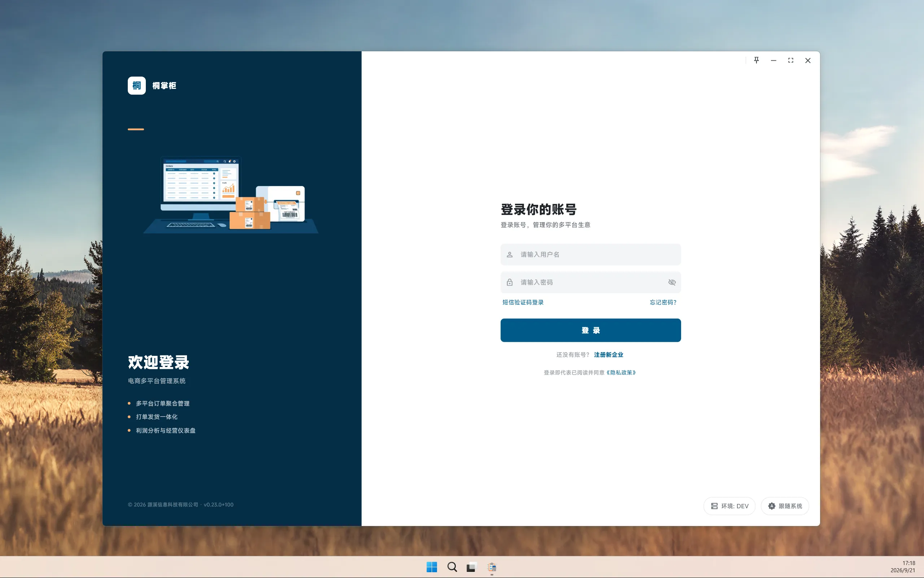This screenshot has height=578, width=924.
Task: Switch to 短信验证码登录
Action: 523,302
